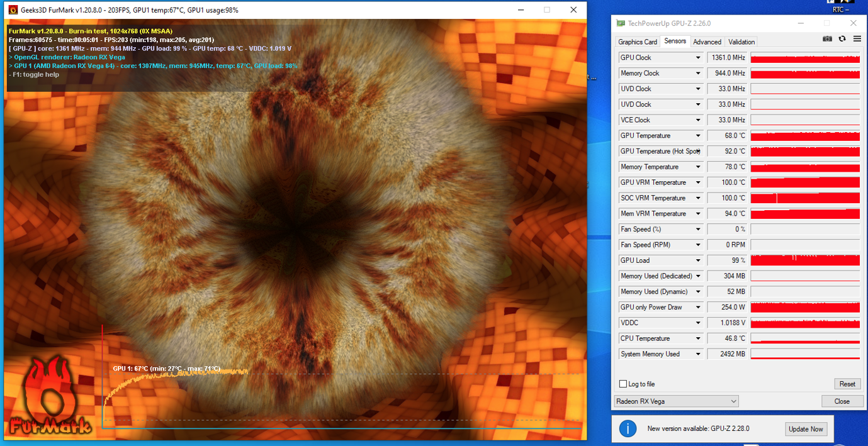Switch to the Graphics Card tab

coord(638,42)
